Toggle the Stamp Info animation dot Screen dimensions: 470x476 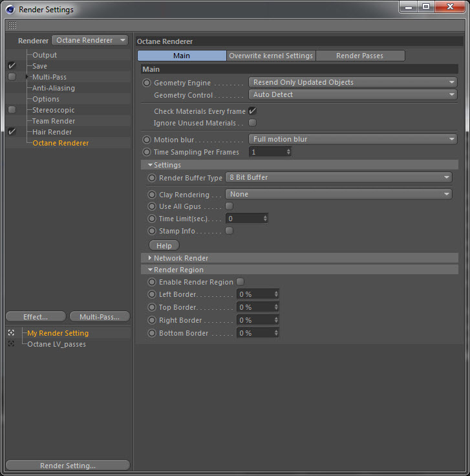tap(152, 231)
